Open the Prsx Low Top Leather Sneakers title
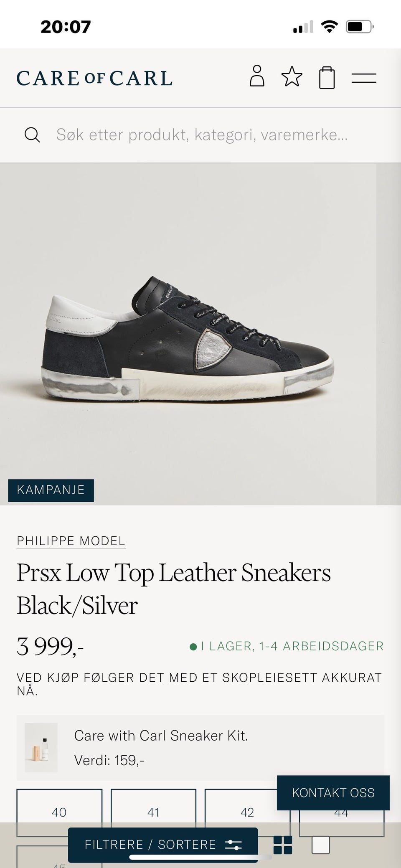Image resolution: width=401 pixels, height=868 pixels. pos(174,589)
